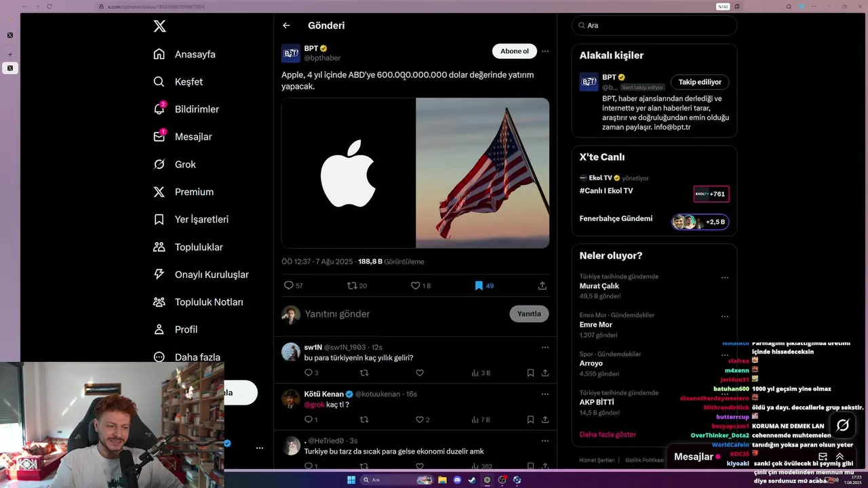Open the AKP BİTTİ trend
Screen dimensions: 868x488
click(x=597, y=402)
